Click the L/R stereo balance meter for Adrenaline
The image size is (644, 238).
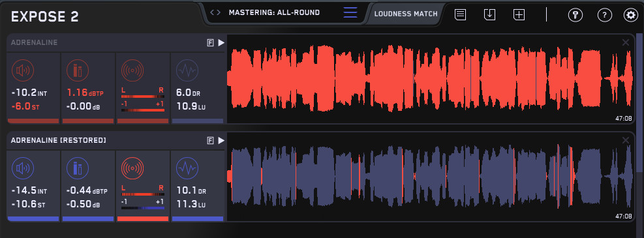(142, 93)
